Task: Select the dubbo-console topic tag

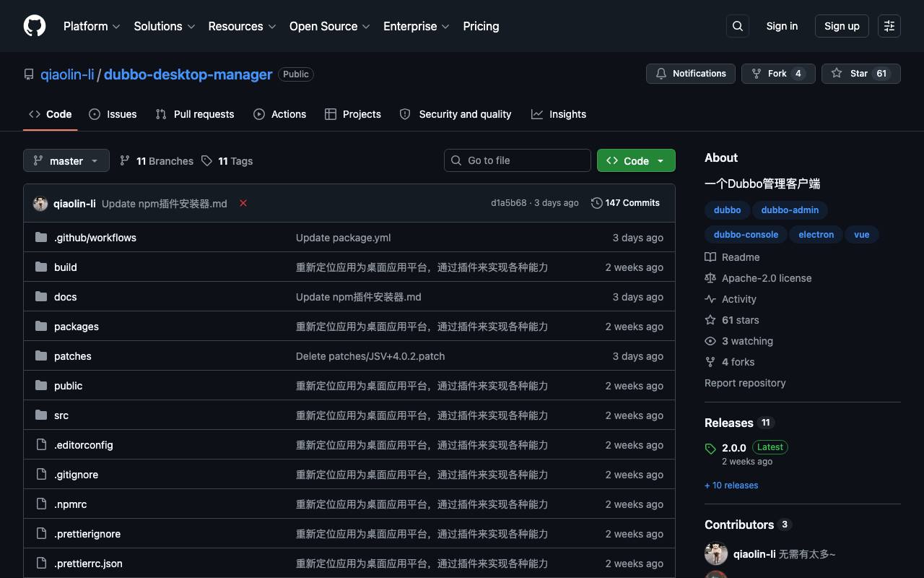Action: [746, 235]
